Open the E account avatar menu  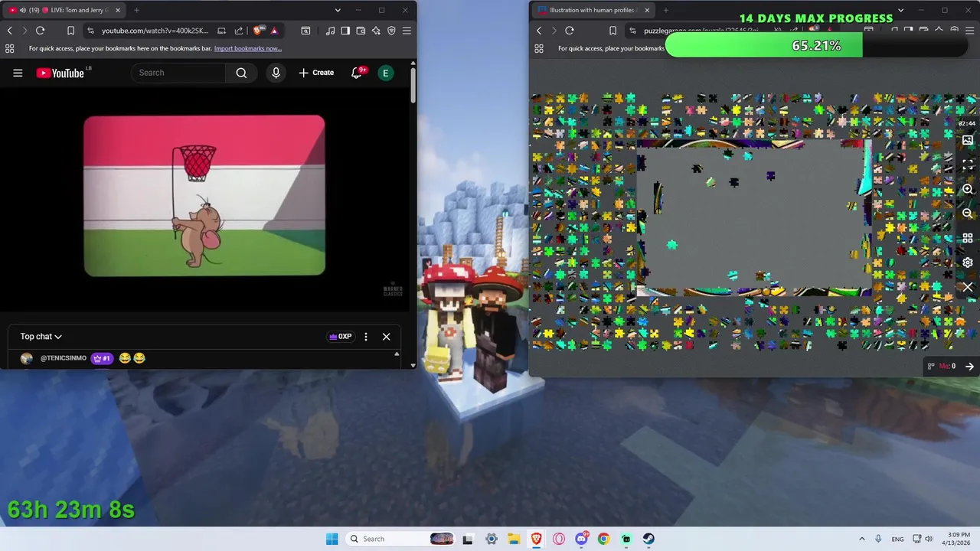point(386,73)
